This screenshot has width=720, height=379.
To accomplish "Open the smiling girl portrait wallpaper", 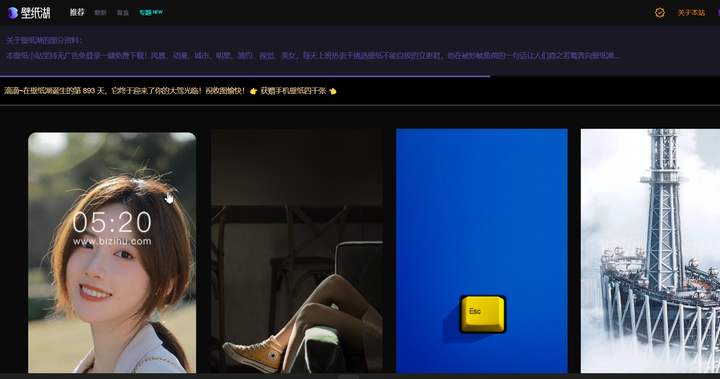I will 112,253.
